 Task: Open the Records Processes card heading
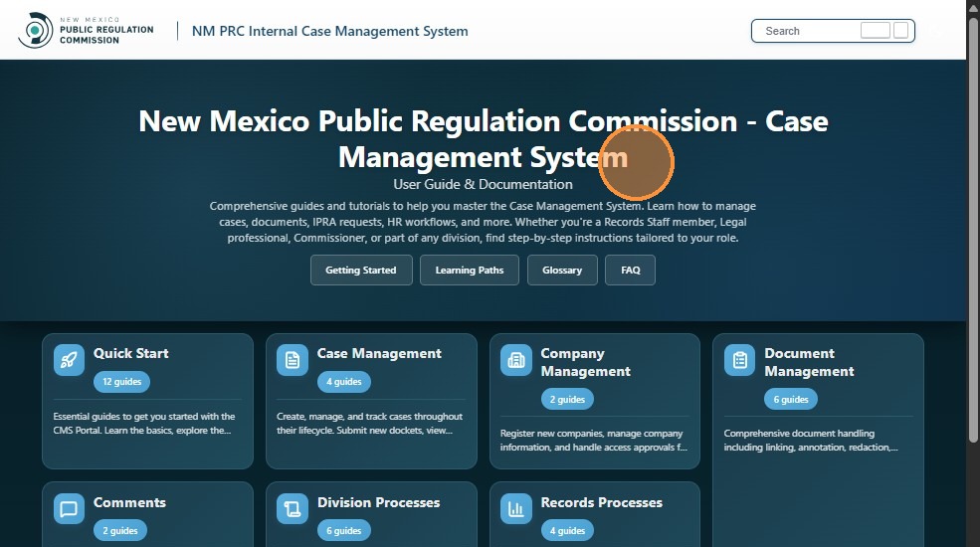601,502
